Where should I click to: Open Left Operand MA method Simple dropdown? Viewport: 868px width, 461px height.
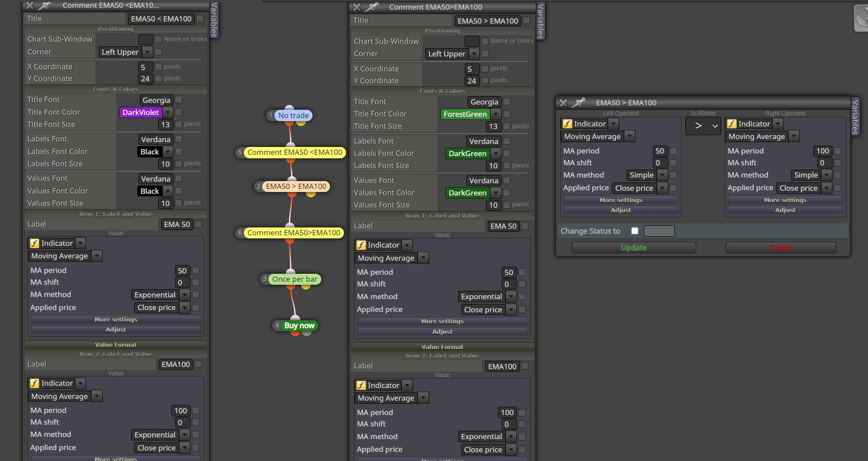point(647,175)
